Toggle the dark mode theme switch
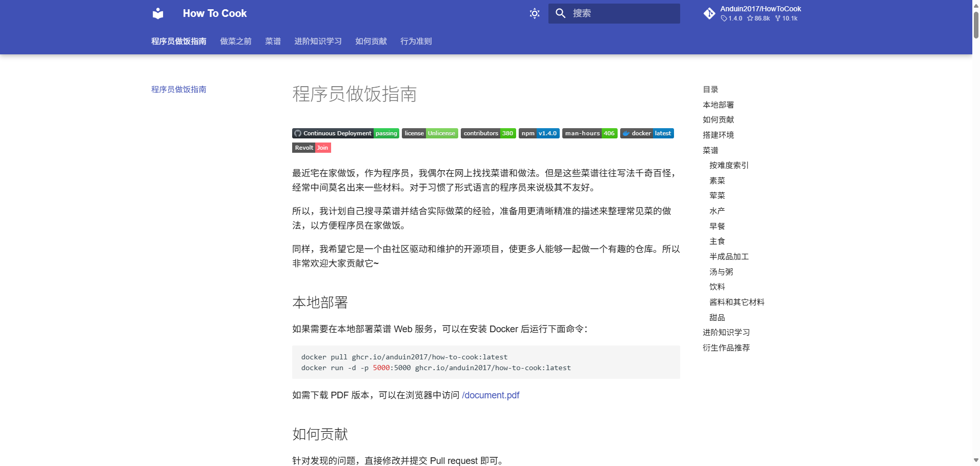The width and height of the screenshot is (980, 466). (534, 13)
